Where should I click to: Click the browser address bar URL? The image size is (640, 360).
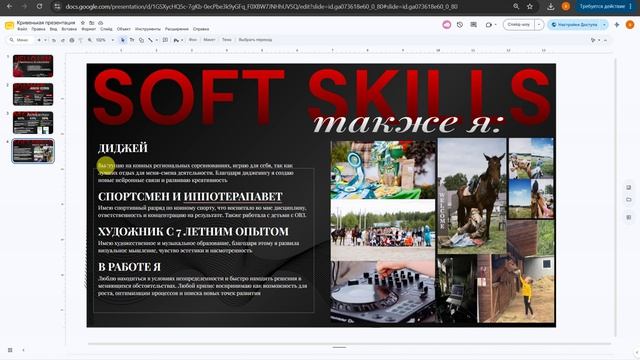261,7
